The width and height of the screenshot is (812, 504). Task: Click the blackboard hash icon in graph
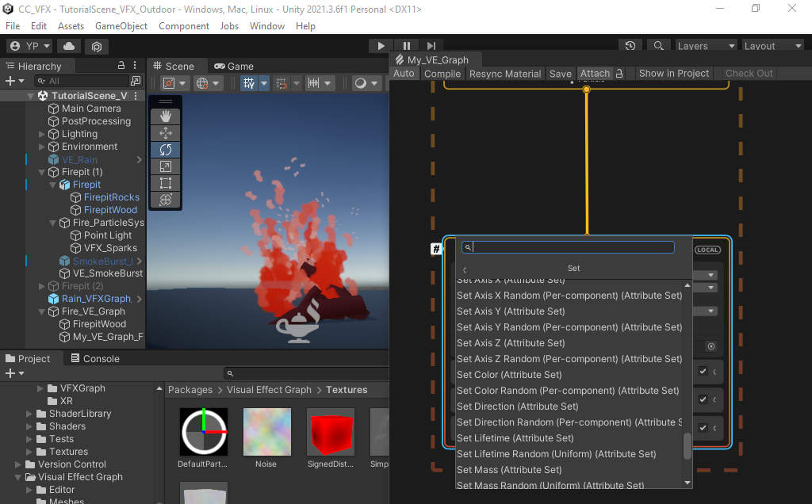tap(436, 250)
